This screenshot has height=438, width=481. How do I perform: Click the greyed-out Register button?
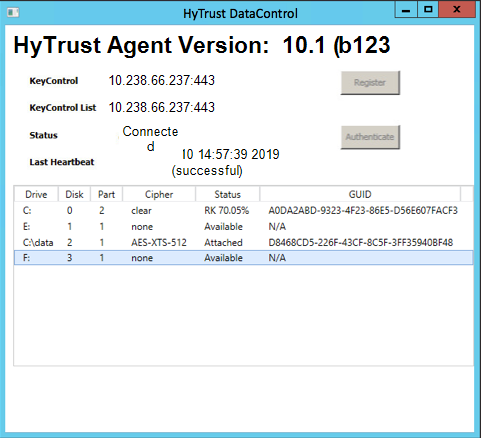point(370,83)
